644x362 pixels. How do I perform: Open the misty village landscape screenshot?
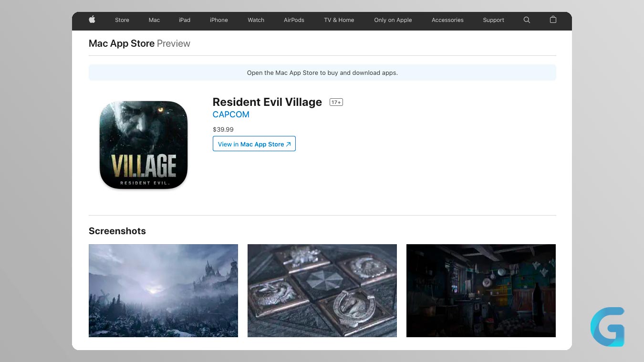(x=163, y=291)
